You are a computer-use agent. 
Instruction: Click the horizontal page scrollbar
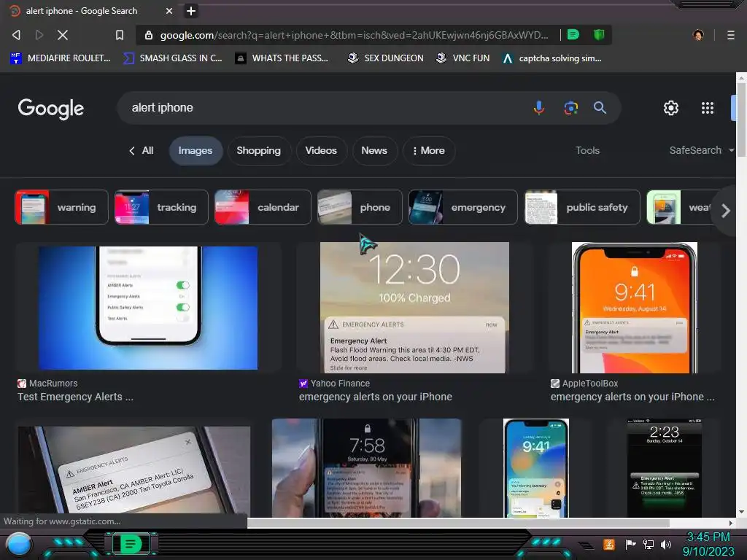tap(458, 523)
